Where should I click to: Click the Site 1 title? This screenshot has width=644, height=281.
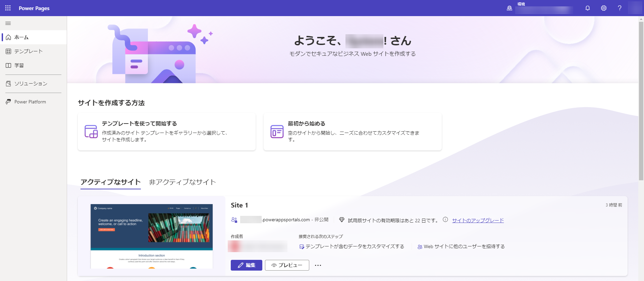239,205
